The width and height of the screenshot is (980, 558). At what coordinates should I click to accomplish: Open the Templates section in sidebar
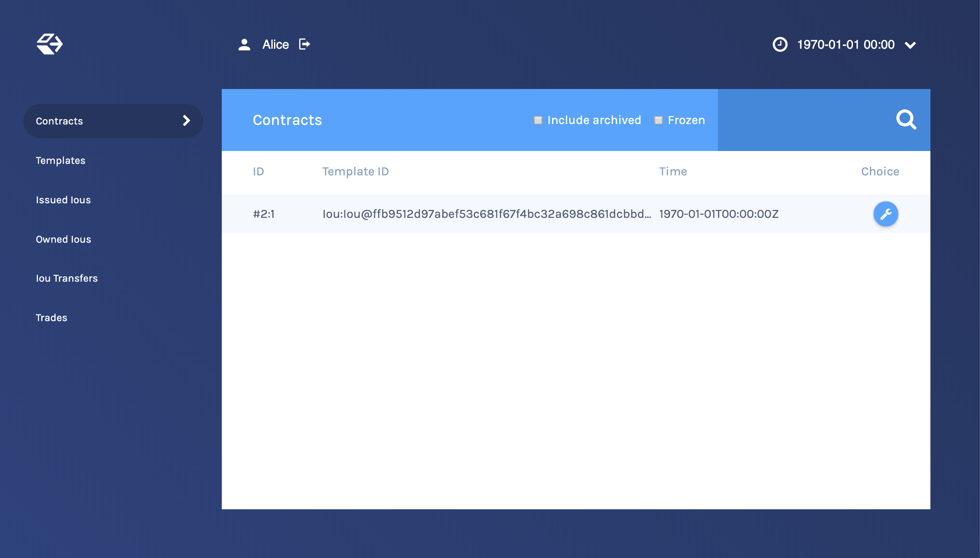click(x=61, y=160)
